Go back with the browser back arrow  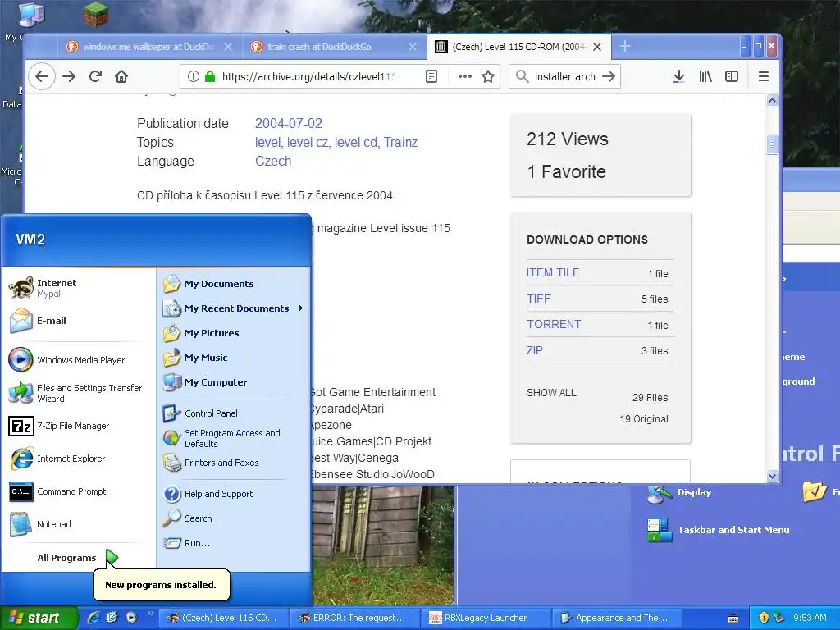click(42, 76)
